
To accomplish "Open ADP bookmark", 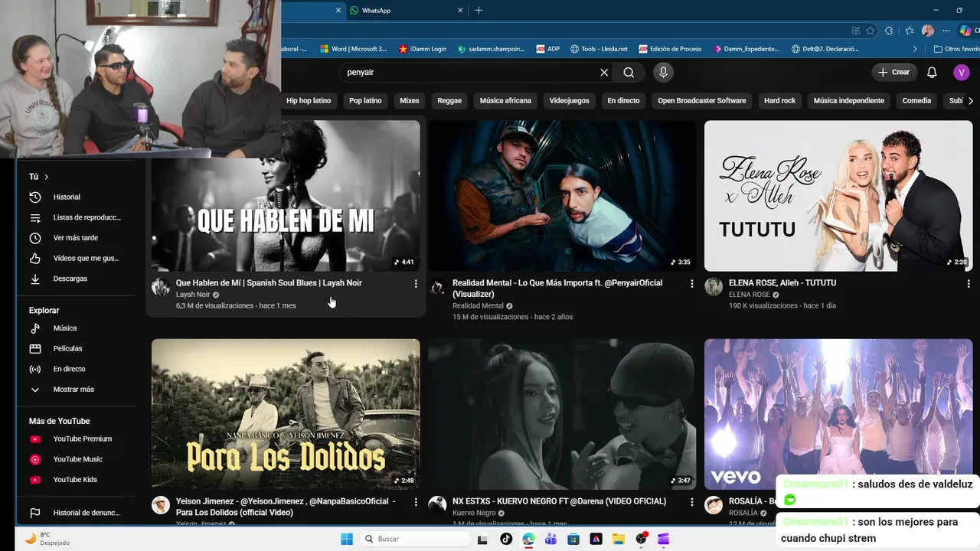I will (x=547, y=49).
